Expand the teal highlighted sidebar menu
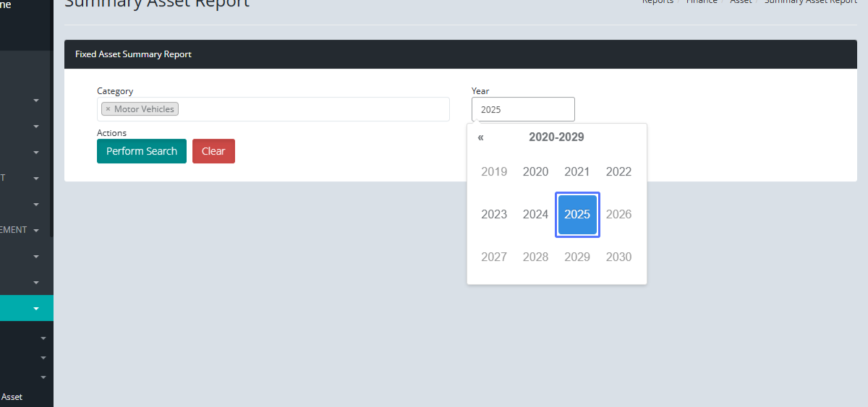Screen dimensions: 868x407 (36, 309)
